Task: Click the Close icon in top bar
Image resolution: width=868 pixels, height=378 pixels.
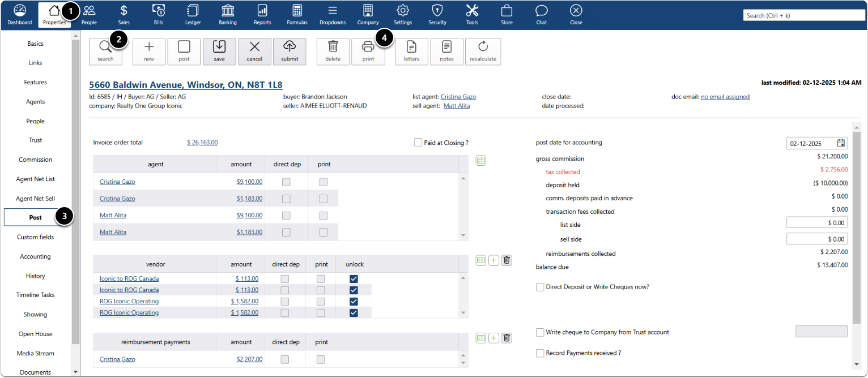Action: pyautogui.click(x=576, y=15)
